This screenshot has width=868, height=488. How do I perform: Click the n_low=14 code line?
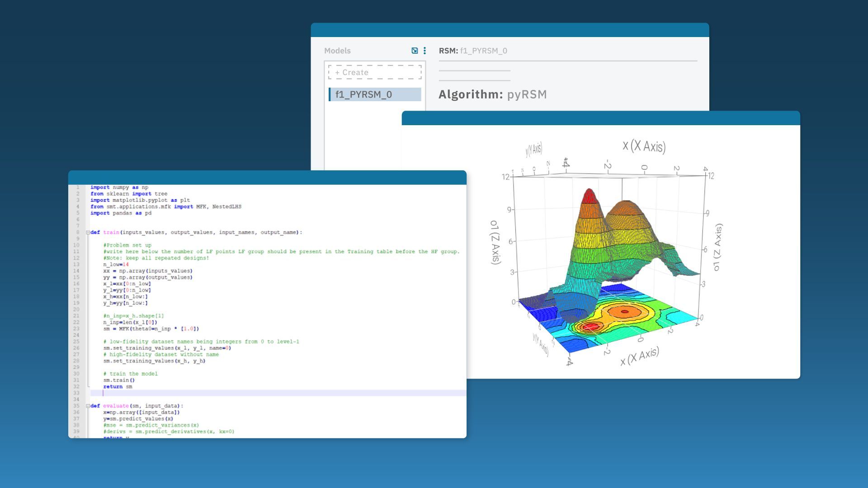point(116,264)
